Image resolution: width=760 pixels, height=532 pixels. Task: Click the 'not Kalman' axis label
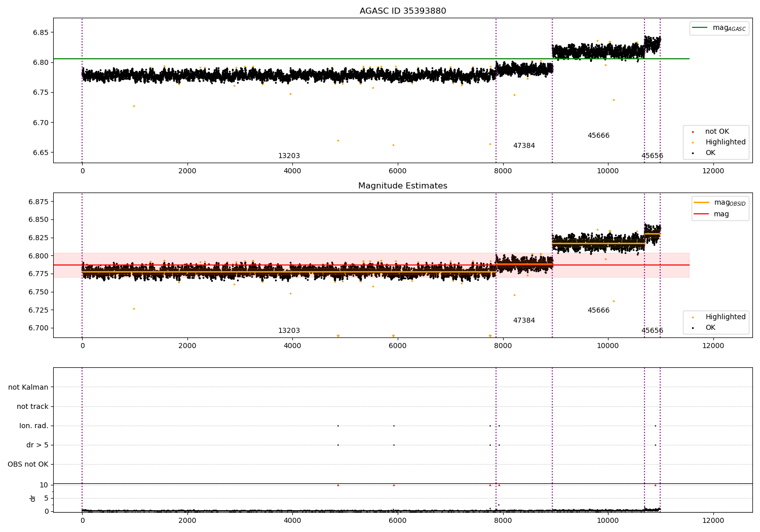pos(28,388)
